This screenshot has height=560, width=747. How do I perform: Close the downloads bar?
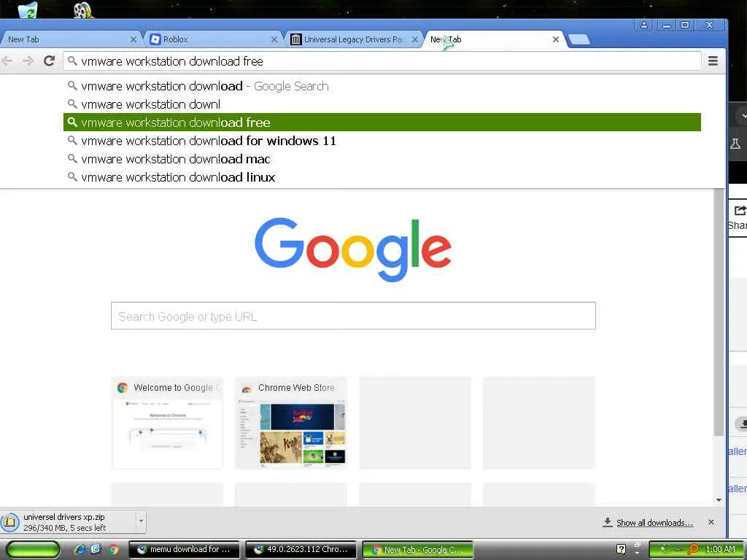point(711,522)
